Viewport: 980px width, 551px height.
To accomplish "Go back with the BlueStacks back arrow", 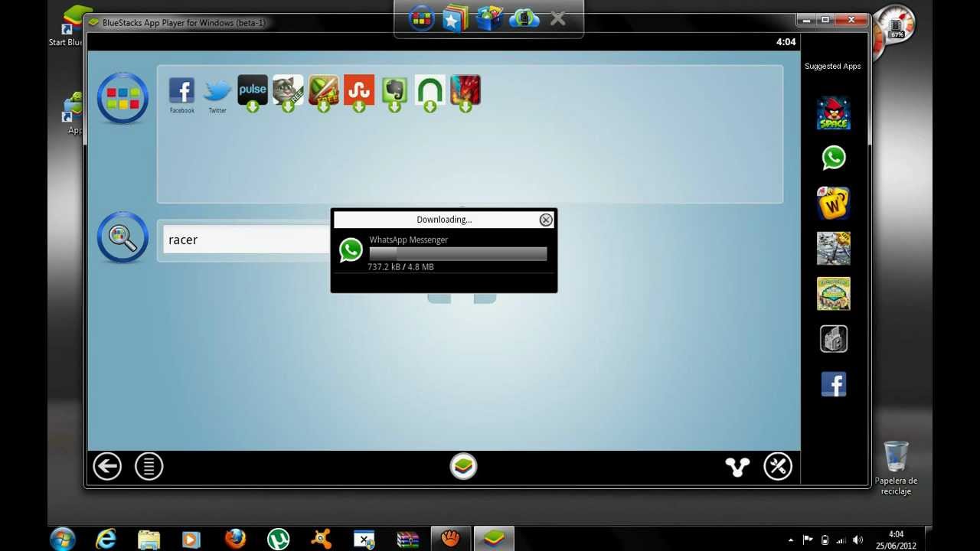I will pos(107,466).
